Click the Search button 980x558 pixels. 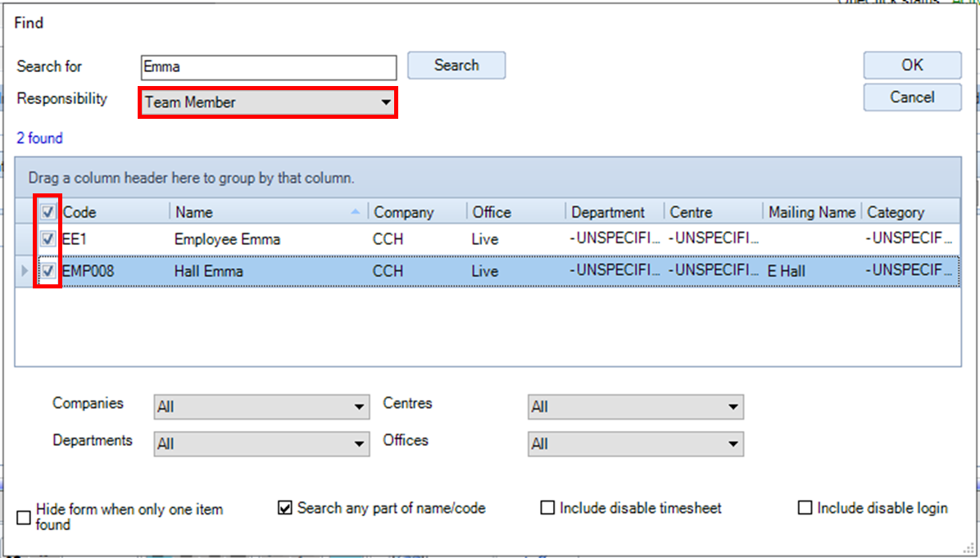point(456,66)
